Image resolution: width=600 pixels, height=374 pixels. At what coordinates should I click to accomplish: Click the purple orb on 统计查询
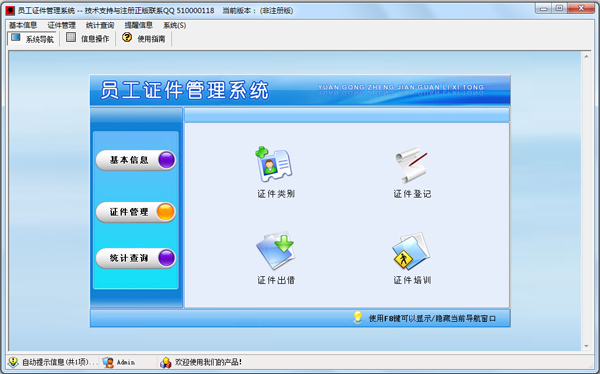[166, 258]
